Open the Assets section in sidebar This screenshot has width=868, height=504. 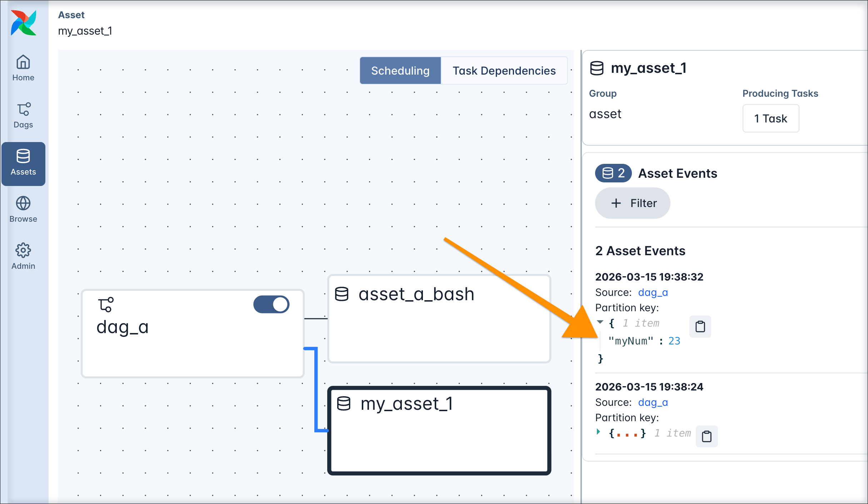tap(23, 164)
